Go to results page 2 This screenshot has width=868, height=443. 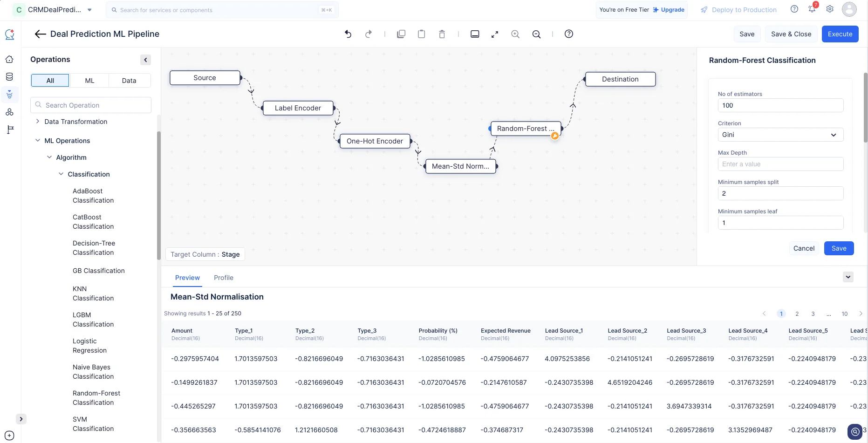tap(797, 314)
